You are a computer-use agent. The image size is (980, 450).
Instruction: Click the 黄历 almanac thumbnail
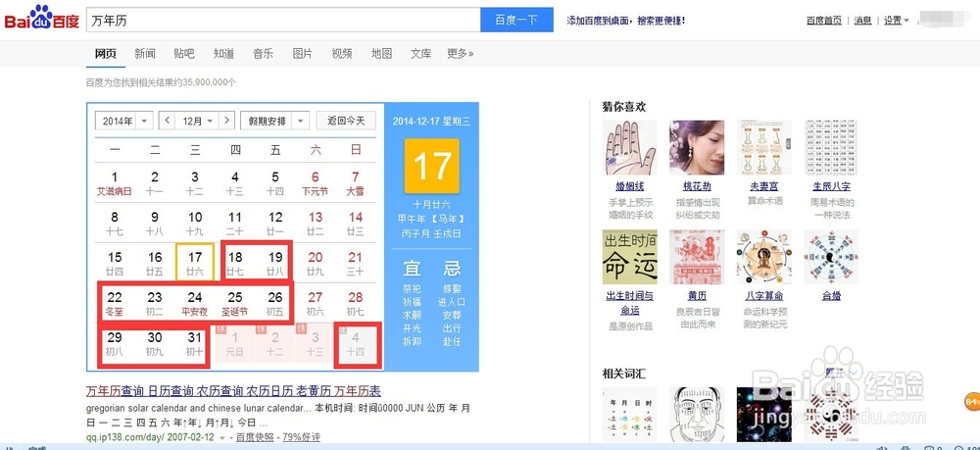[697, 257]
